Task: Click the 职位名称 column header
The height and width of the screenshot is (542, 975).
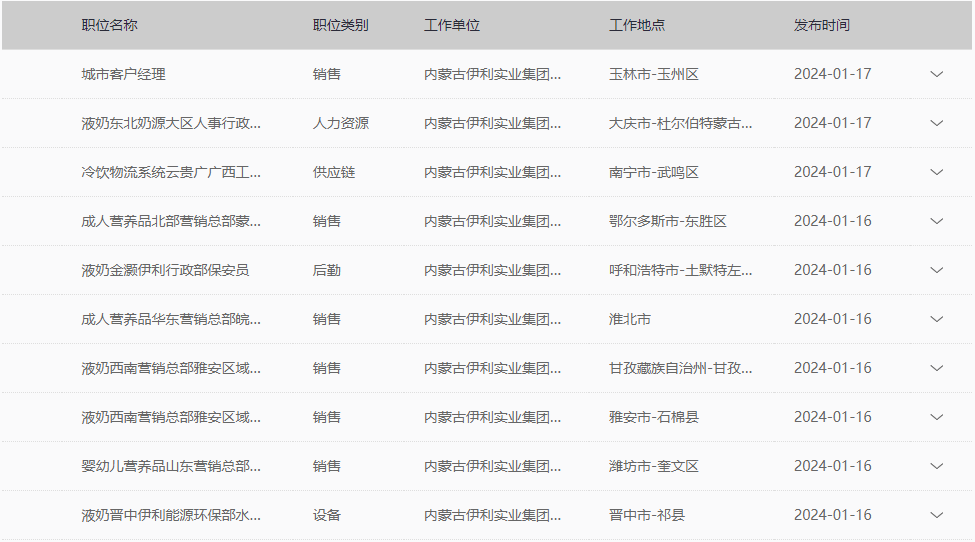Action: (x=109, y=25)
